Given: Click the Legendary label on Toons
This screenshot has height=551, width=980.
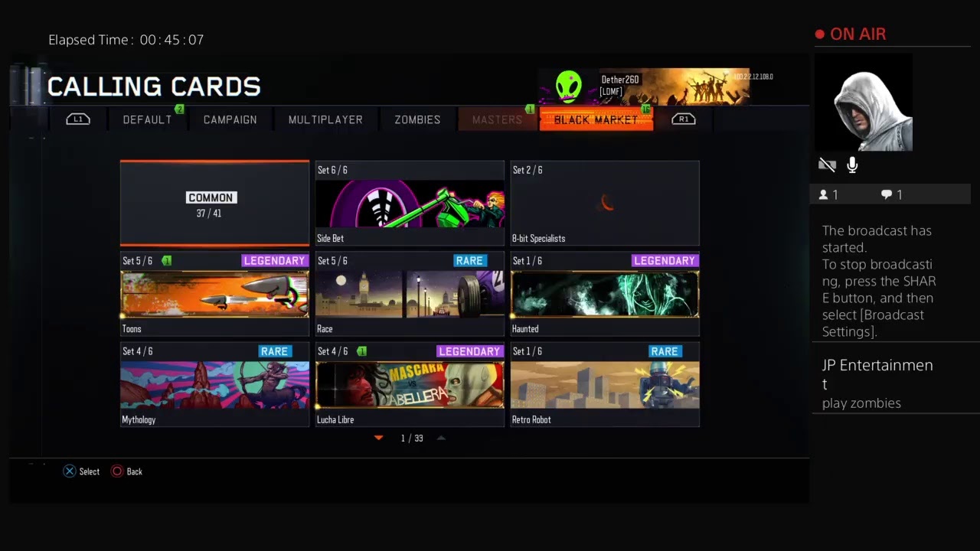Looking at the screenshot, I should (274, 261).
